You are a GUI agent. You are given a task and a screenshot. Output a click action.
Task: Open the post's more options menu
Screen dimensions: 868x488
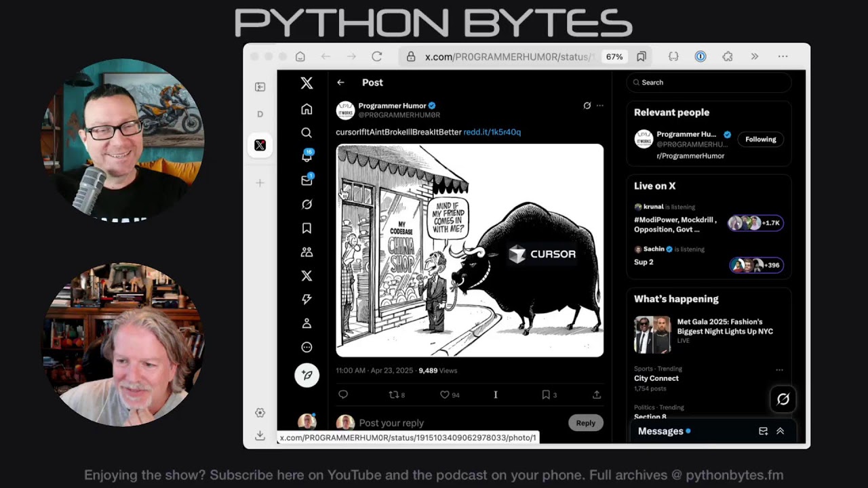(599, 106)
